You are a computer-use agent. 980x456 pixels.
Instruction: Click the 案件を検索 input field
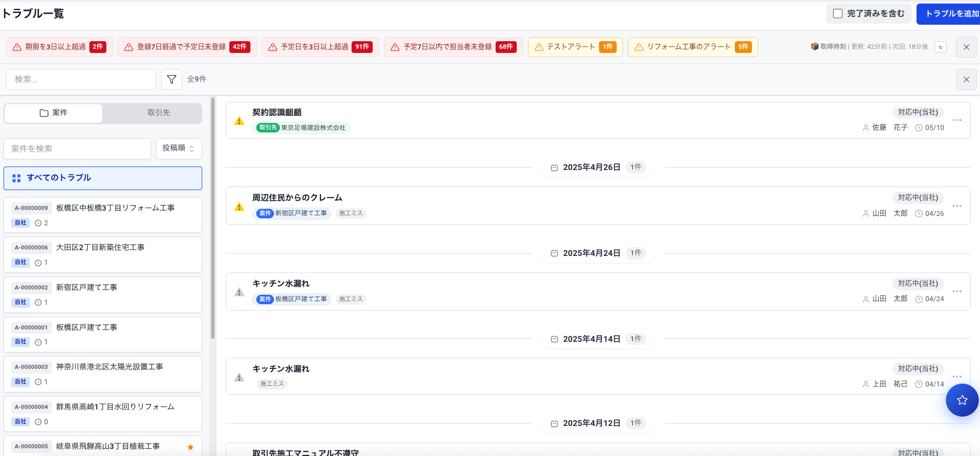78,149
